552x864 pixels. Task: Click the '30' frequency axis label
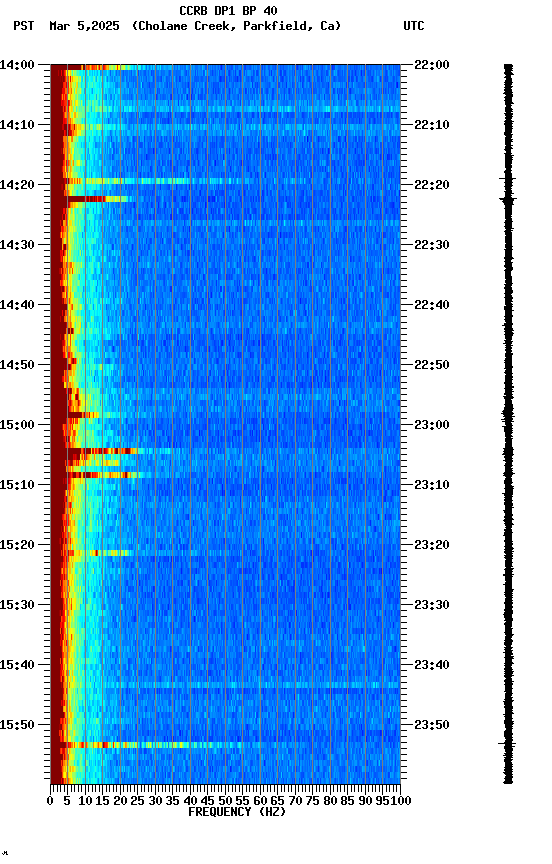(x=155, y=802)
